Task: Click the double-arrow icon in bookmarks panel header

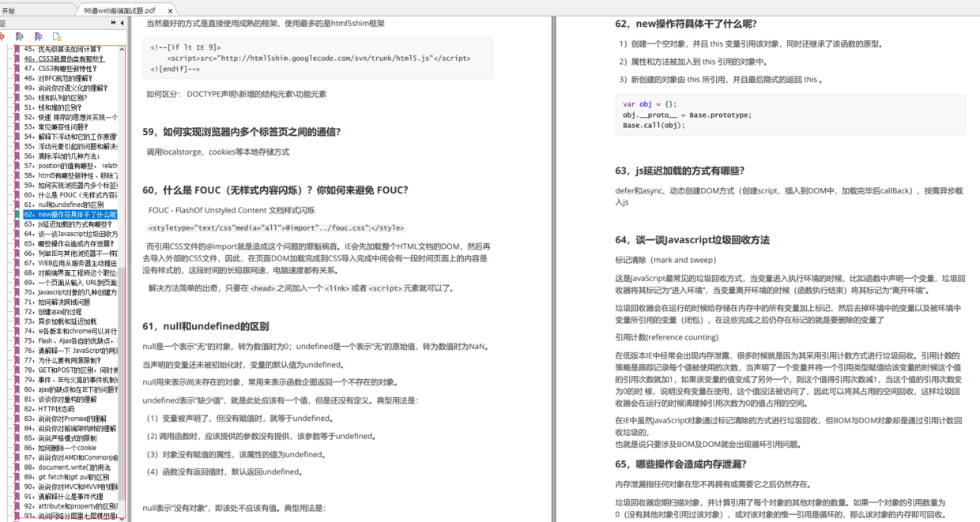Action: tap(114, 24)
